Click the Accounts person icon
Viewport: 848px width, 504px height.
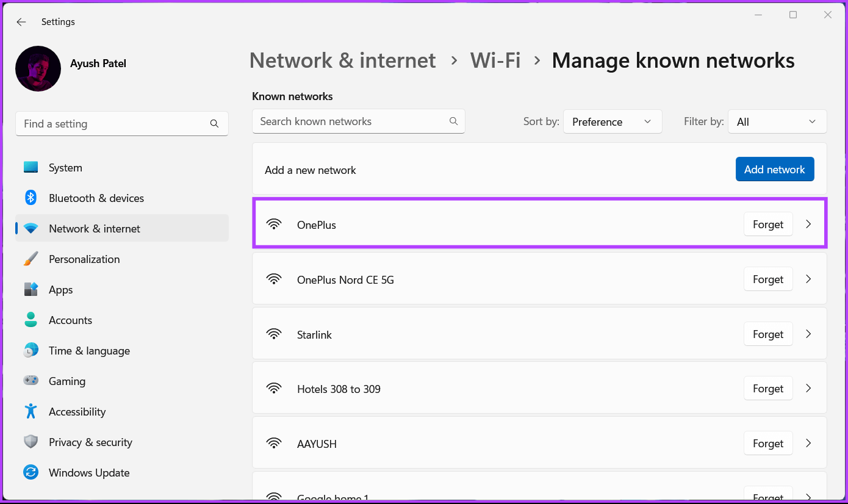(31, 320)
